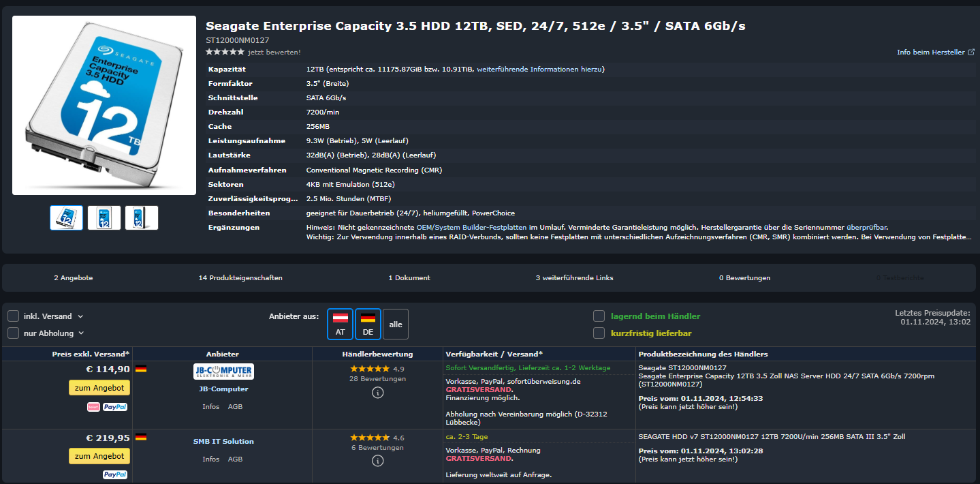Open the JB-Computer logo image
The width and height of the screenshot is (980, 484).
[x=223, y=372]
